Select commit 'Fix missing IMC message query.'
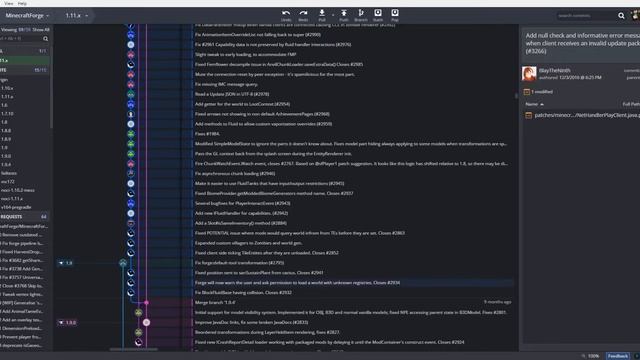The width and height of the screenshot is (640, 360). [x=227, y=84]
